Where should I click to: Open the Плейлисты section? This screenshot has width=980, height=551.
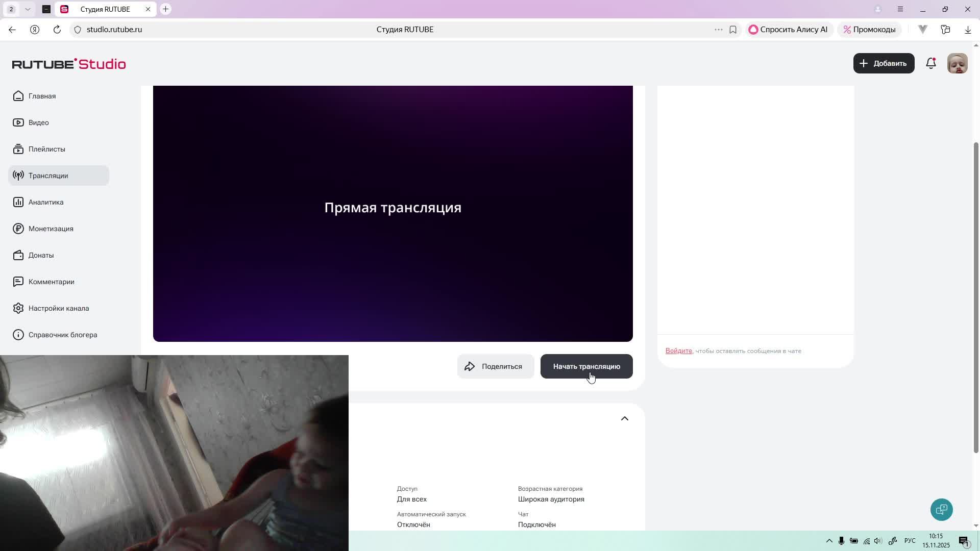[x=46, y=149]
